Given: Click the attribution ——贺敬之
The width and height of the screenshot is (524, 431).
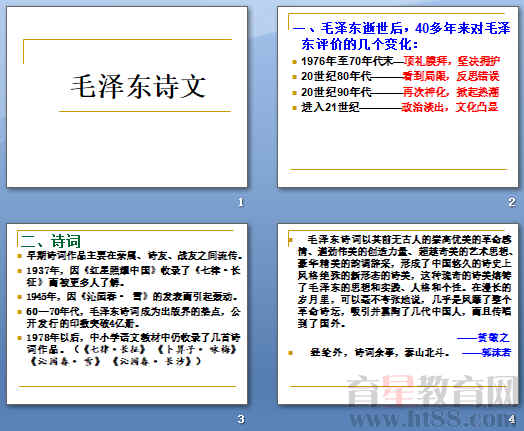Looking at the screenshot, I should tap(483, 338).
